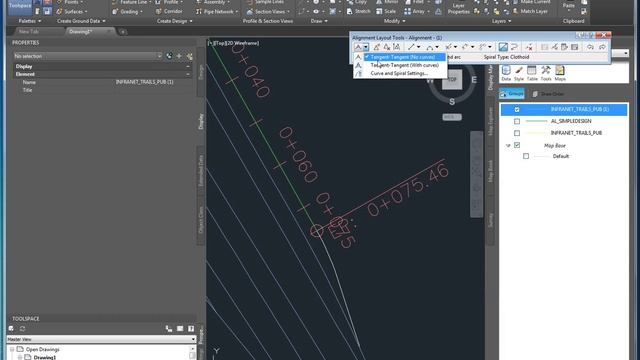Open the Tools icon in the task pane

[546, 73]
